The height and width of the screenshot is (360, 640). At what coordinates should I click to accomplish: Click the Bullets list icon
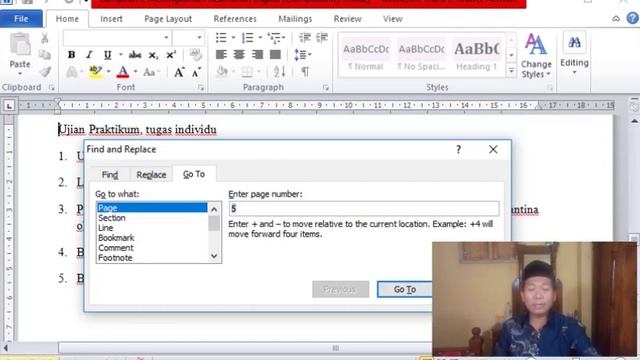[221, 38]
